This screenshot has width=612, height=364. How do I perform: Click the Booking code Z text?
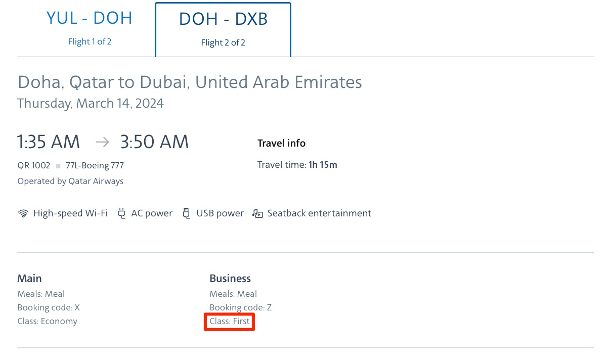point(240,307)
